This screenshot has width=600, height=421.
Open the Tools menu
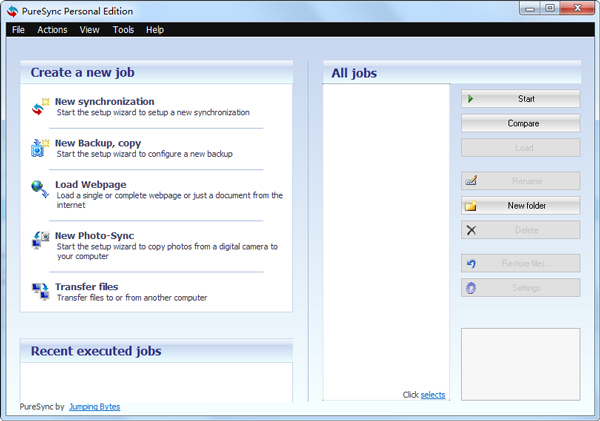pyautogui.click(x=123, y=30)
